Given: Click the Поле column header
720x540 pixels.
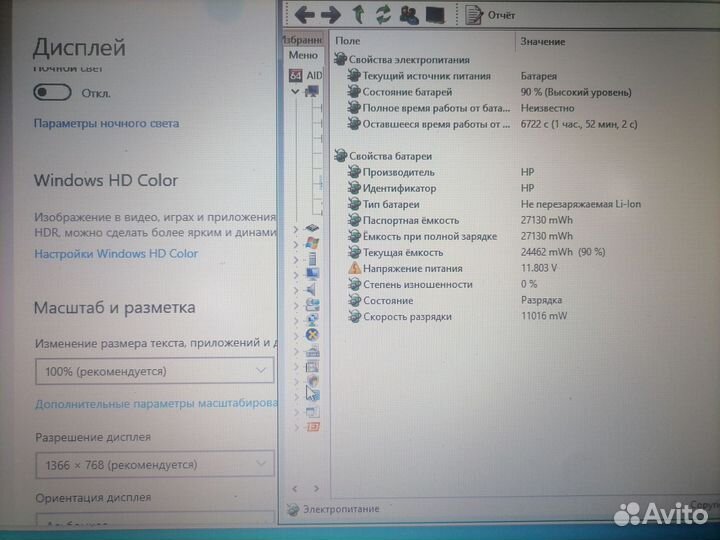Looking at the screenshot, I should (x=423, y=41).
